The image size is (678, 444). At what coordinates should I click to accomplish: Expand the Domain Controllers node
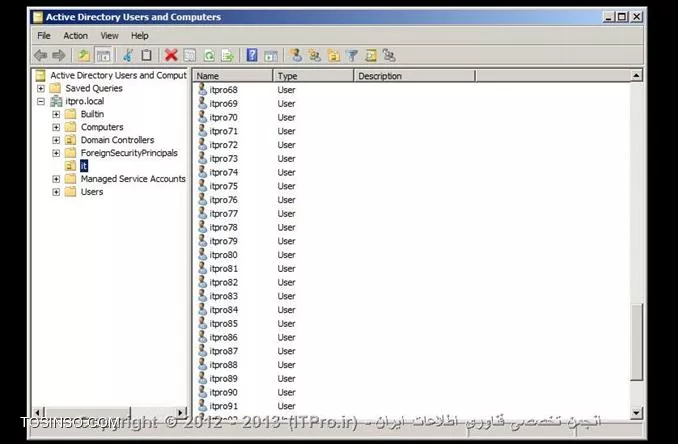tap(56, 140)
